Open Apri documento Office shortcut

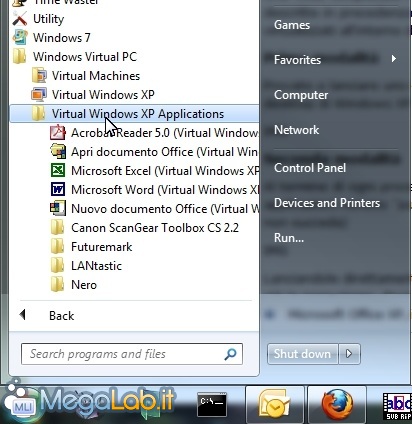tap(154, 152)
